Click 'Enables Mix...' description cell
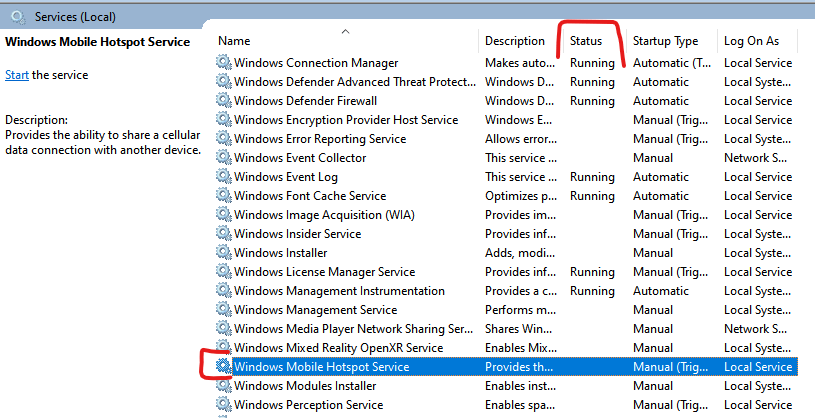The image size is (815, 418). pyautogui.click(x=521, y=348)
